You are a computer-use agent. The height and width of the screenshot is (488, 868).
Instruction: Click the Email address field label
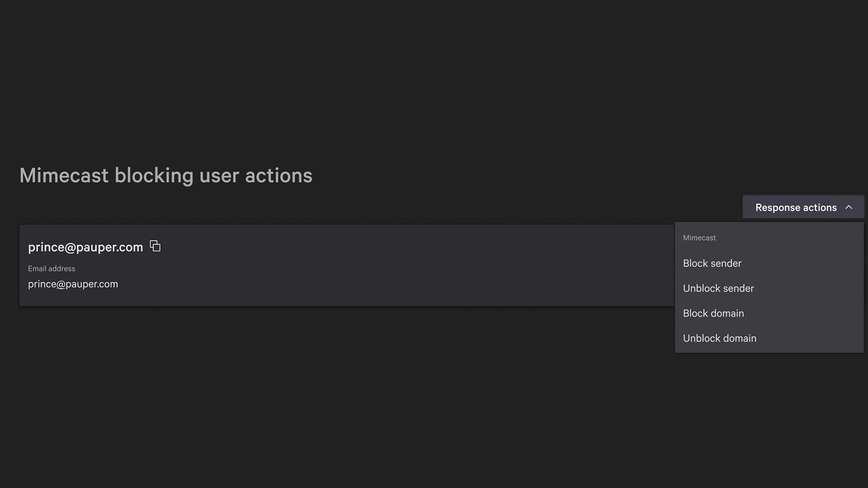[x=52, y=268]
